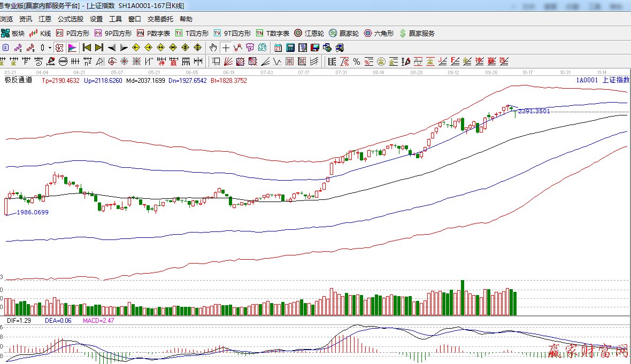Click the calculator icon in toolbar
The width and height of the screenshot is (631, 364).
[x=289, y=48]
